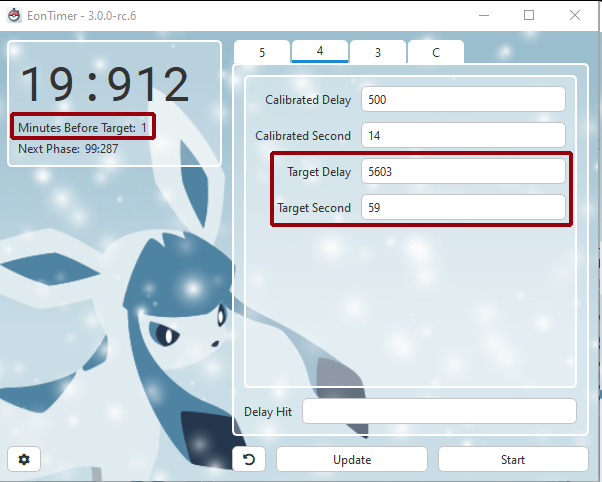Viewport: 602px width, 482px height.
Task: Click the Minutes Before Target text
Action: click(x=82, y=128)
